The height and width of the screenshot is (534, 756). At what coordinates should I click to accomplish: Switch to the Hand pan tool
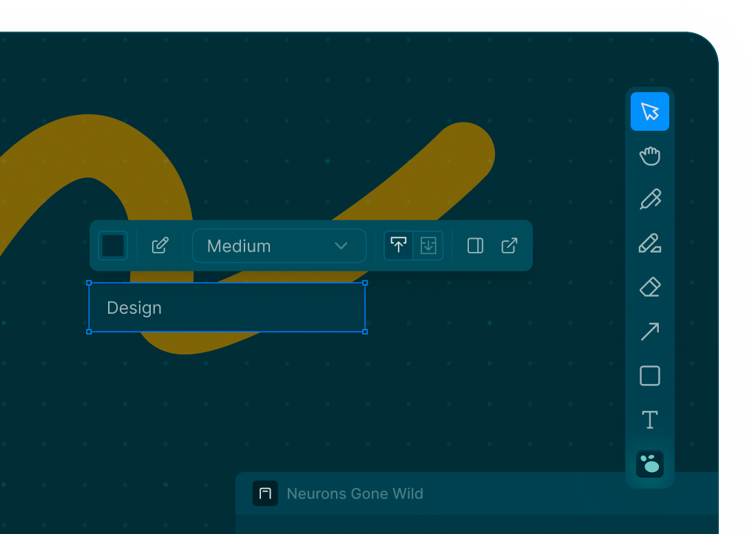(x=649, y=156)
